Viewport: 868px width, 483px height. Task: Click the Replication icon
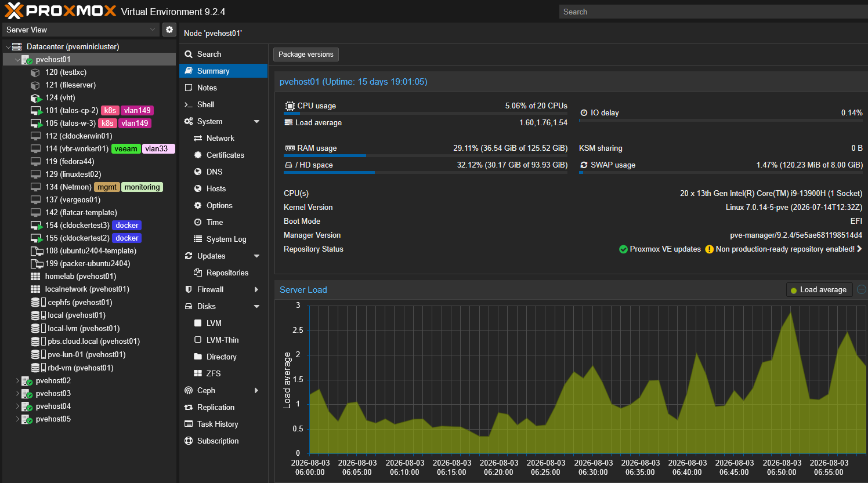tap(189, 407)
